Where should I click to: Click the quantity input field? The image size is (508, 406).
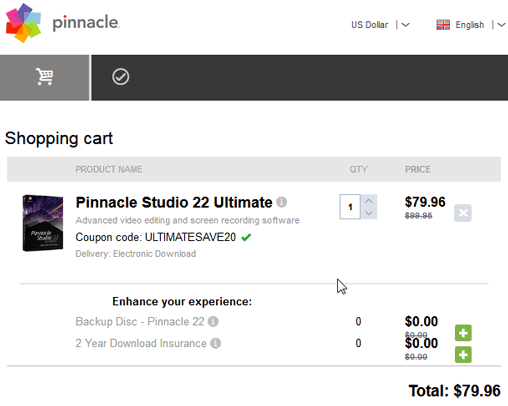350,207
